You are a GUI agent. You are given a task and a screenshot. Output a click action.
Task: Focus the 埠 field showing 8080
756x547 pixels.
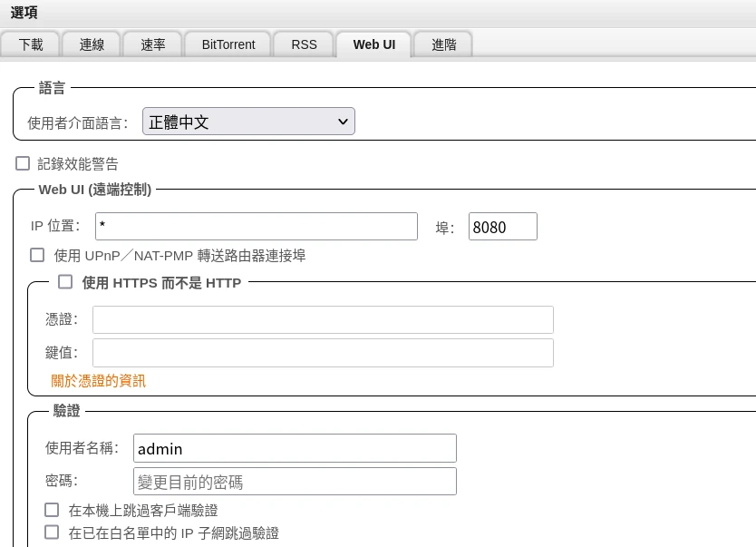point(502,226)
